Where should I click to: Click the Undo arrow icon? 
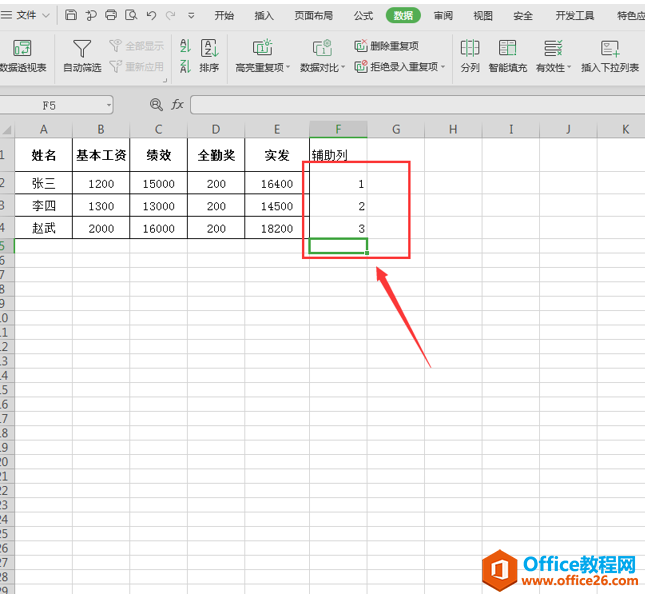pos(151,16)
